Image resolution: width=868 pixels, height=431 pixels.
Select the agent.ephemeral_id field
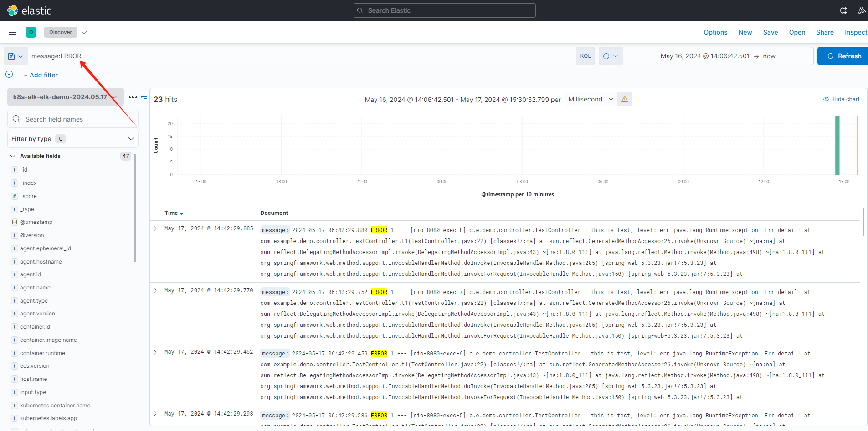point(46,248)
